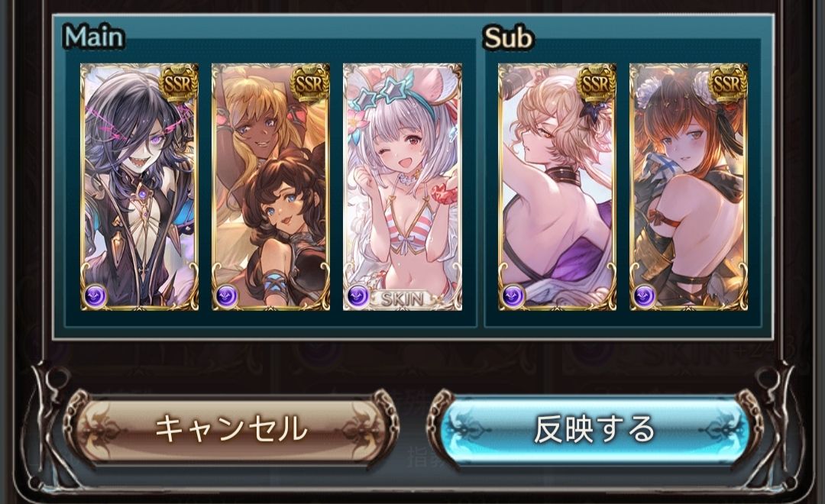Image resolution: width=825 pixels, height=504 pixels.
Task: Click dark element icon on the skin card
Action: click(358, 296)
